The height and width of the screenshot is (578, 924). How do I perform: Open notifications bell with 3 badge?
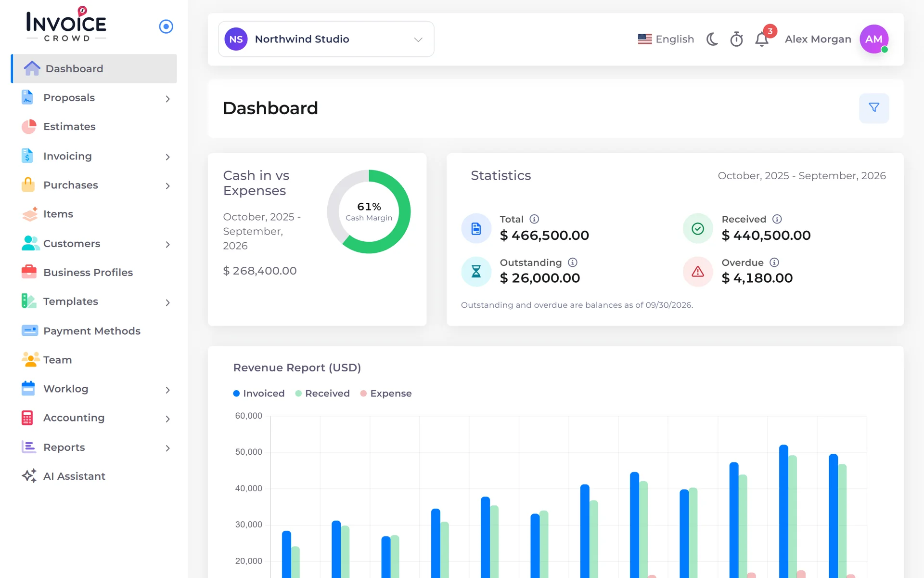pos(762,39)
